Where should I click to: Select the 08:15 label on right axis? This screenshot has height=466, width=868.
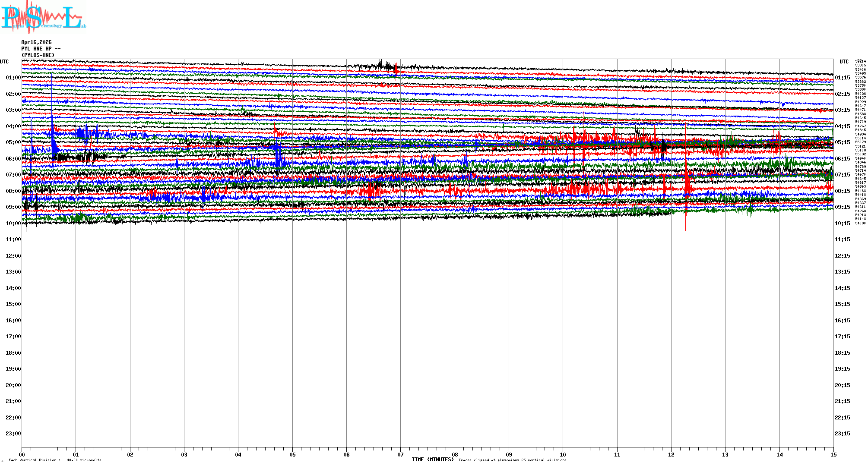(x=842, y=191)
